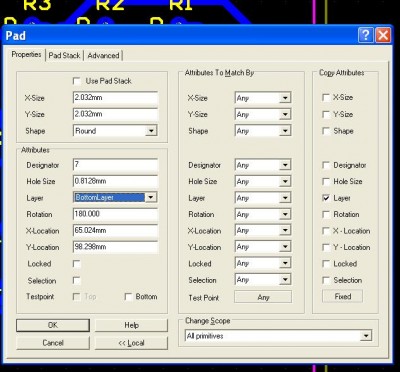Viewport: 400px width, 372px height.
Task: Click the Fixed button in Copy Attributes
Action: pyautogui.click(x=342, y=296)
